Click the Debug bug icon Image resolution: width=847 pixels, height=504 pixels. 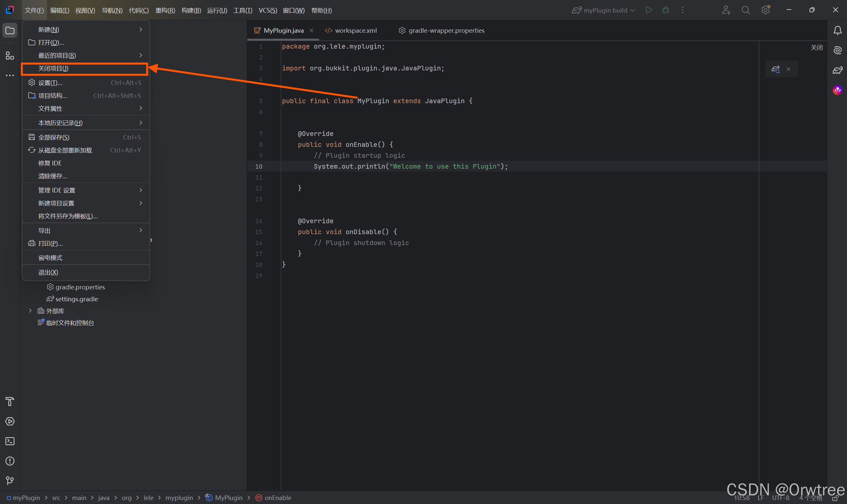click(666, 10)
